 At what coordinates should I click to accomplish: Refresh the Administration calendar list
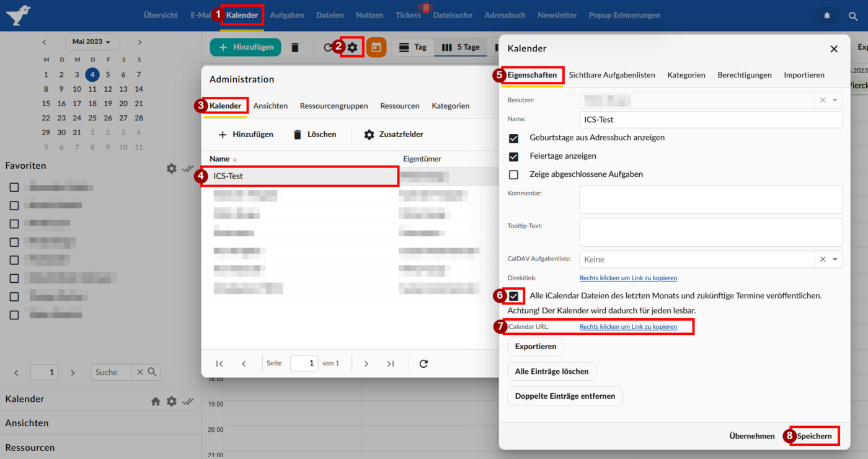pos(423,363)
